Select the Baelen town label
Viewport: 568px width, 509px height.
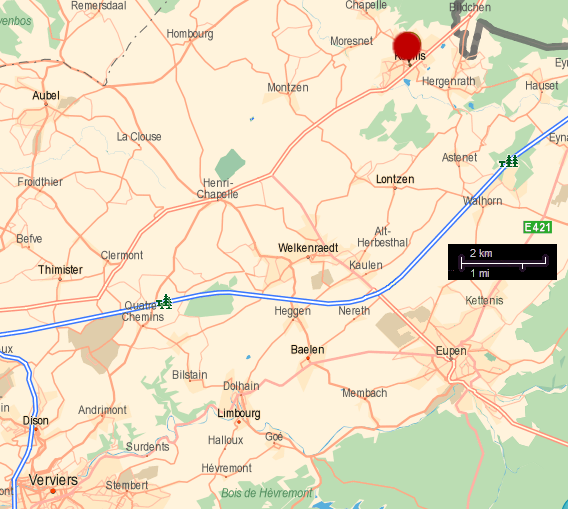tap(308, 350)
